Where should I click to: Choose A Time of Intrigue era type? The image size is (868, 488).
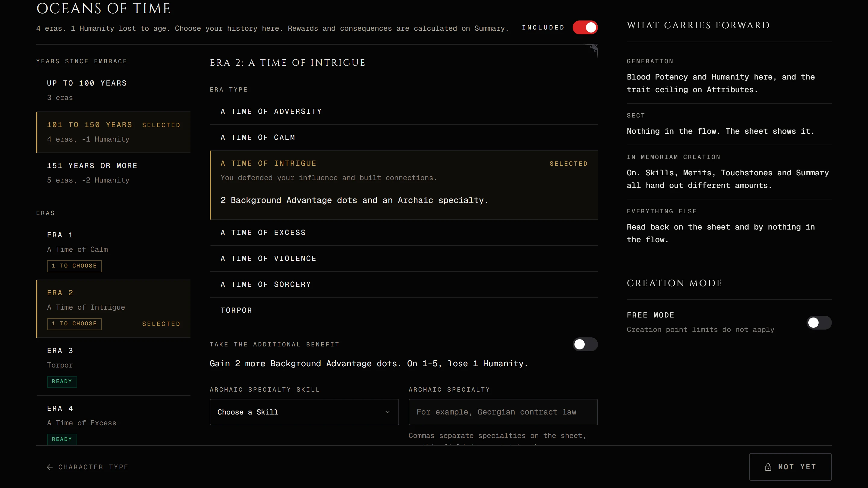[404, 185]
